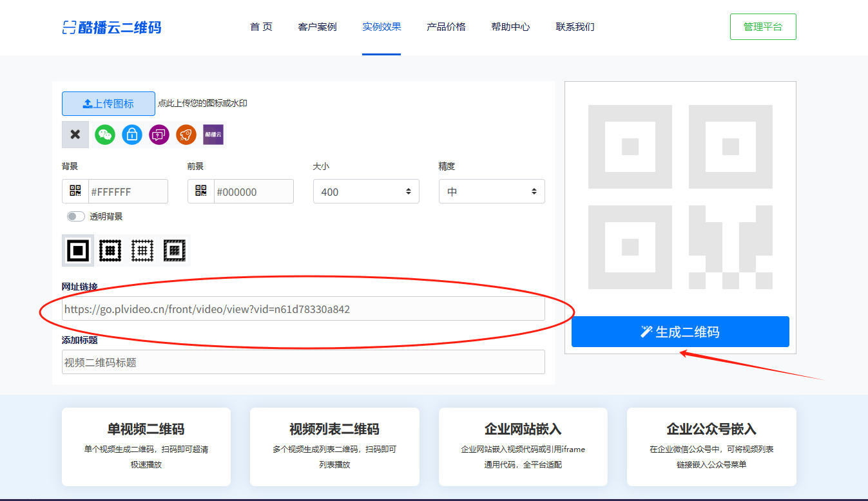
Task: Click the 点此上传您的图标或水印 hint text
Action: [202, 103]
